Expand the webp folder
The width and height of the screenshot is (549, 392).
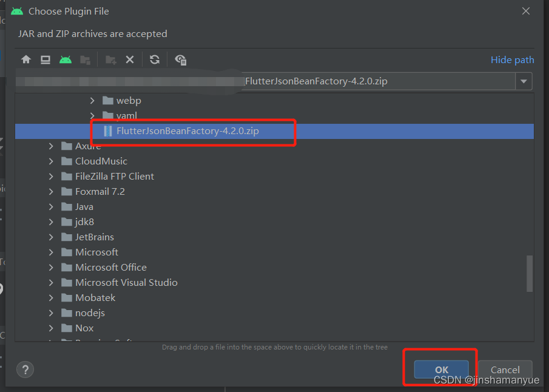91,100
